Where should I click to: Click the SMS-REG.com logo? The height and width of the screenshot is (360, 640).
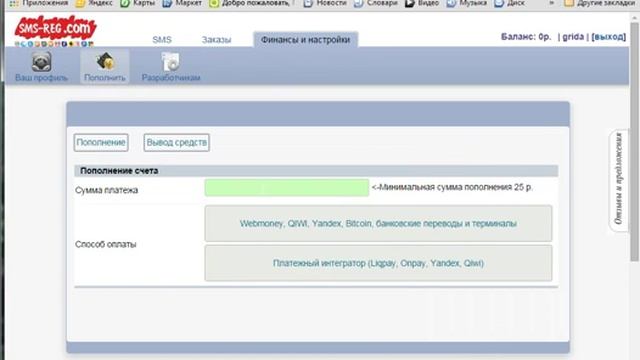[x=55, y=31]
